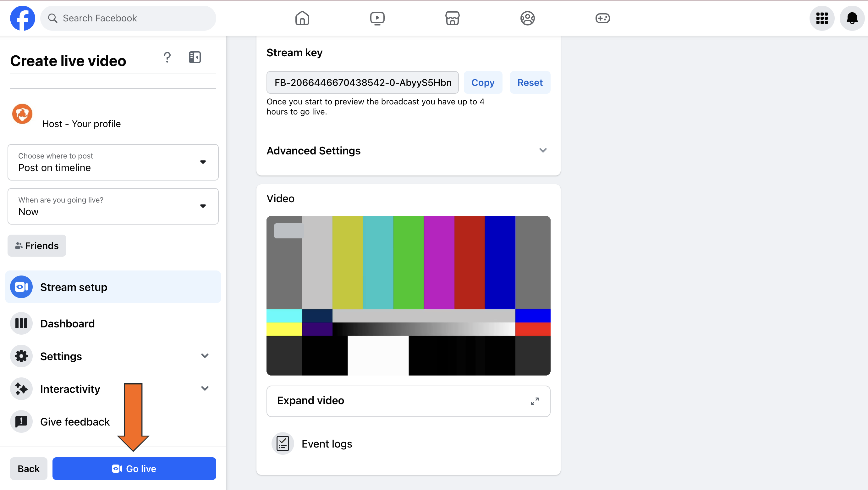The image size is (868, 490).
Task: Click the Stream key text field
Action: pos(362,82)
